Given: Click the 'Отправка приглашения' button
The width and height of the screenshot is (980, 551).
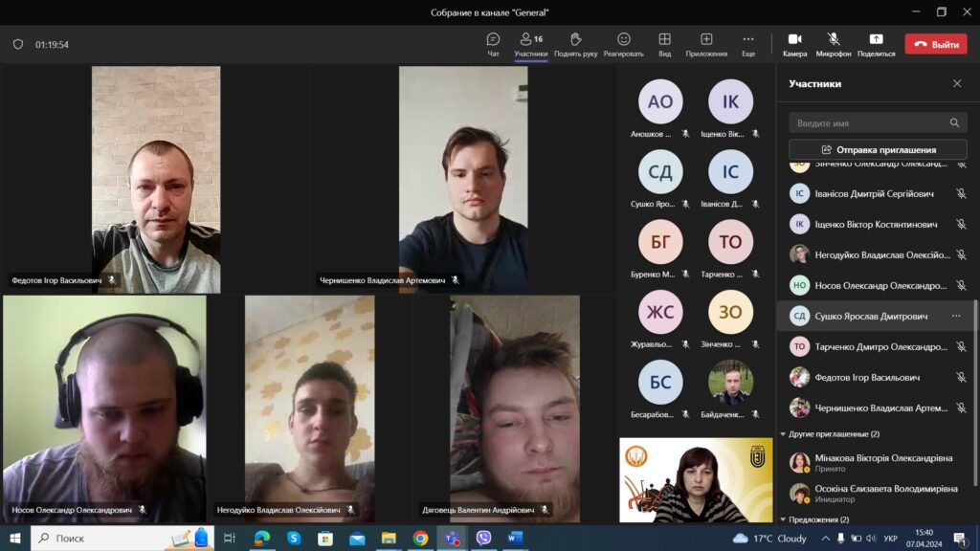Looking at the screenshot, I should [878, 150].
